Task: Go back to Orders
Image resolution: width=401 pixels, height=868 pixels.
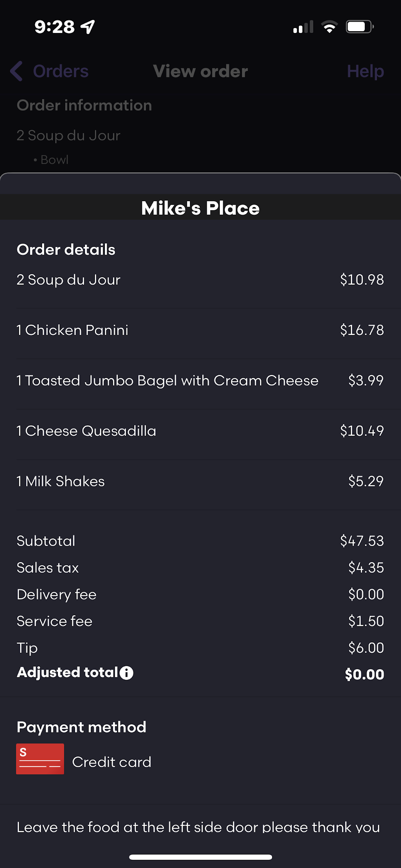Action: pyautogui.click(x=61, y=71)
